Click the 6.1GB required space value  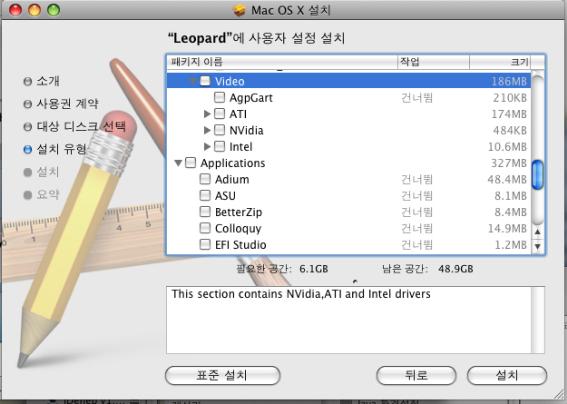click(314, 269)
